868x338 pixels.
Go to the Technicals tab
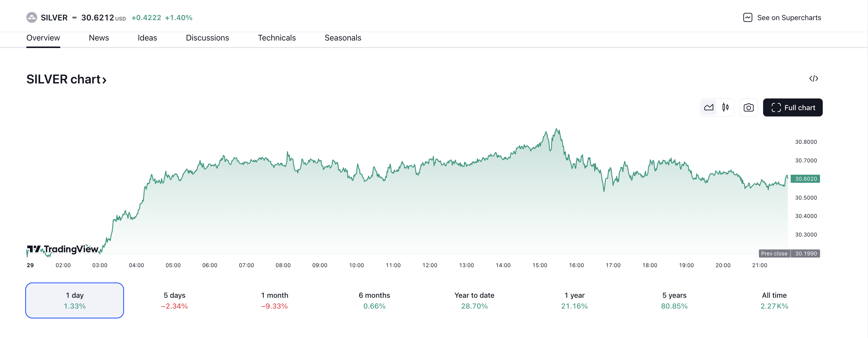pyautogui.click(x=277, y=38)
